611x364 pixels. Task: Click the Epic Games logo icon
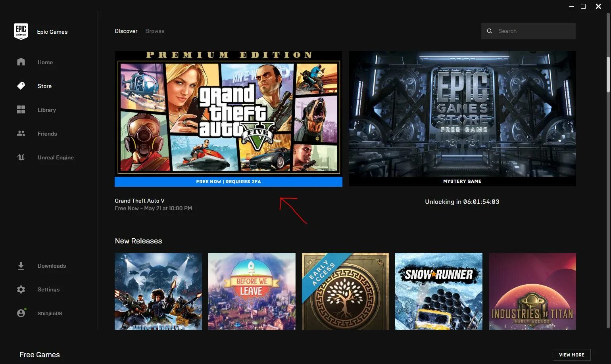[x=21, y=31]
